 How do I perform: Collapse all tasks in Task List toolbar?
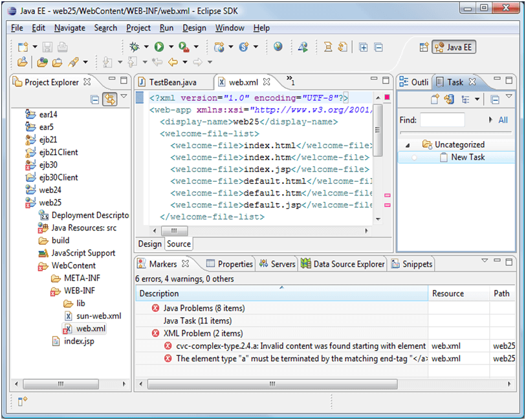(x=495, y=100)
